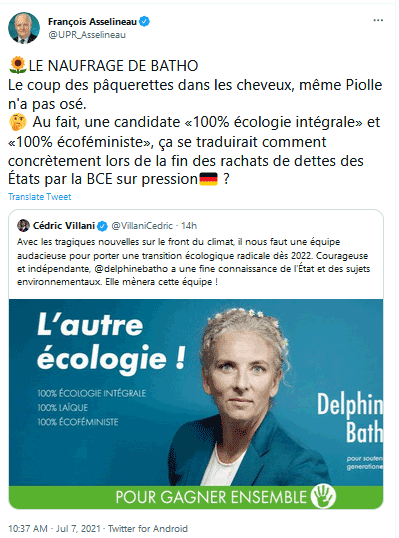The height and width of the screenshot is (538, 399).
Task: Click the verified badge next to Cédric Villani
Action: point(102,226)
